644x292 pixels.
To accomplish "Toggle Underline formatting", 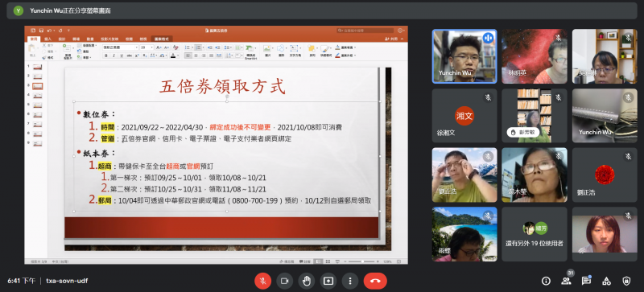I will (122, 56).
